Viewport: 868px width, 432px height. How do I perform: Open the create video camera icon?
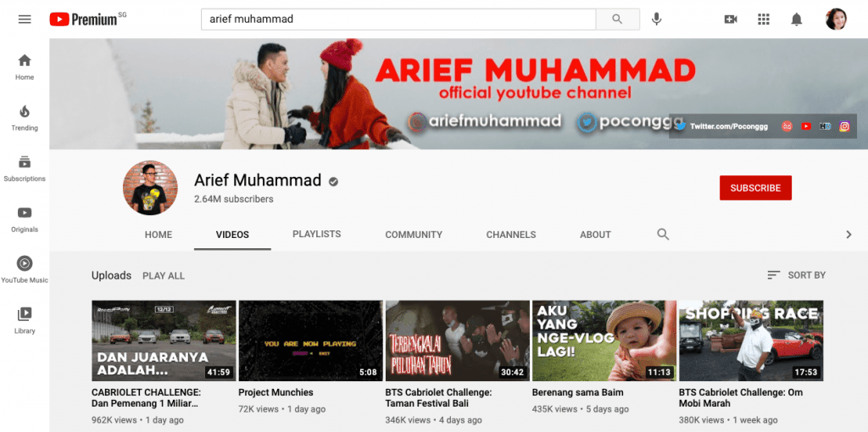[731, 19]
